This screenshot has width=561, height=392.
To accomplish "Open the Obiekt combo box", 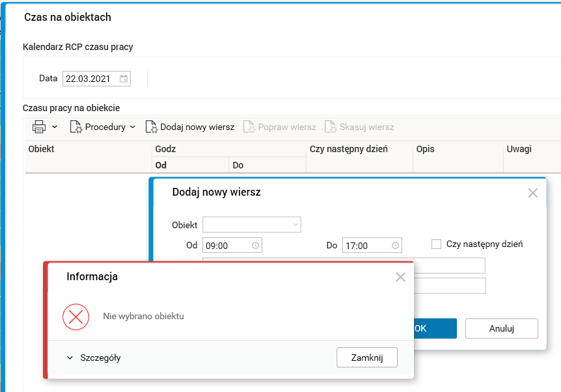I will tap(252, 225).
